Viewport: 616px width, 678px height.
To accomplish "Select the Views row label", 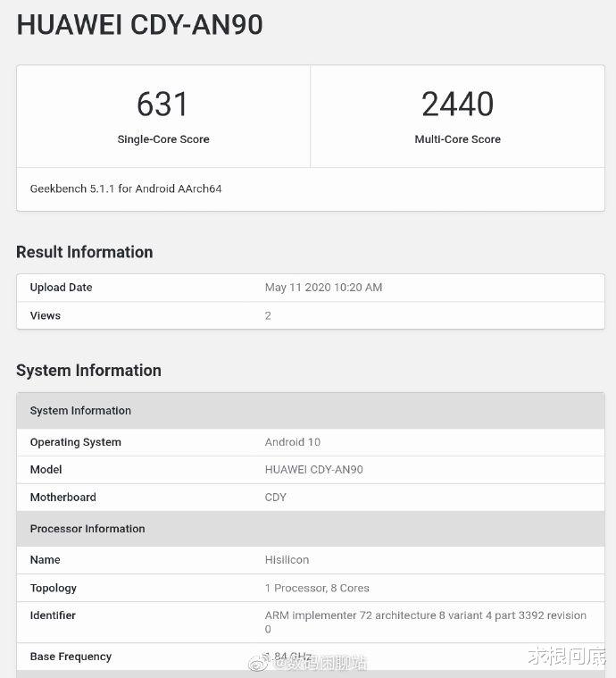I will 46,315.
